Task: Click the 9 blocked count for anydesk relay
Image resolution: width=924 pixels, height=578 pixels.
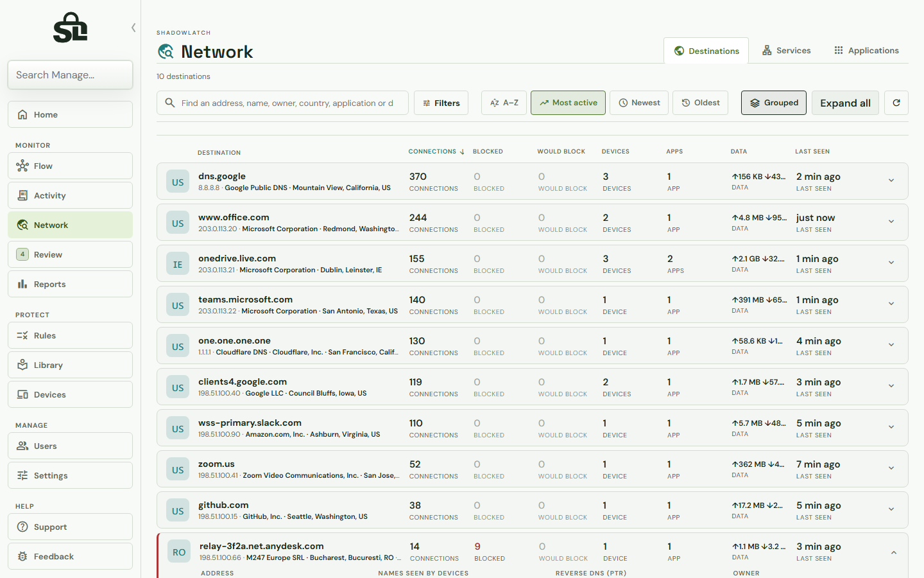Action: 477,547
